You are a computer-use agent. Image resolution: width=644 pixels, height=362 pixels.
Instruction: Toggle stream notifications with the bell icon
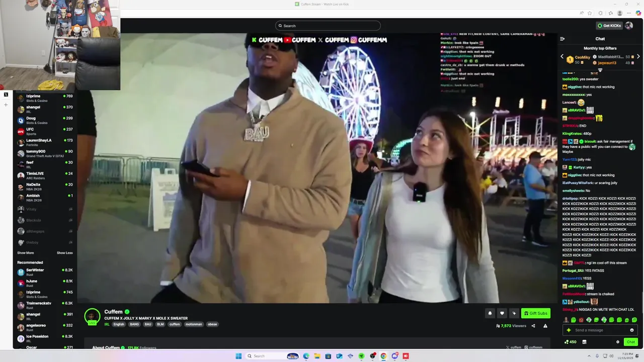490,313
